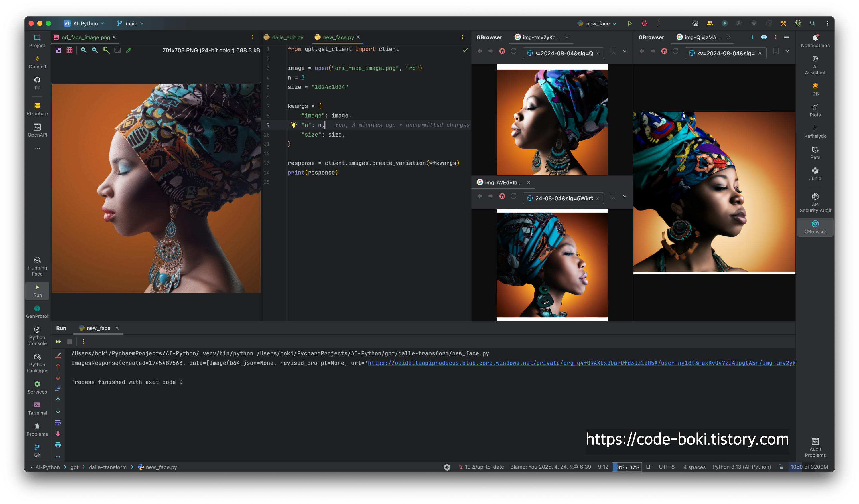Open the Hugging Face tool window
859x504 pixels.
(x=37, y=266)
